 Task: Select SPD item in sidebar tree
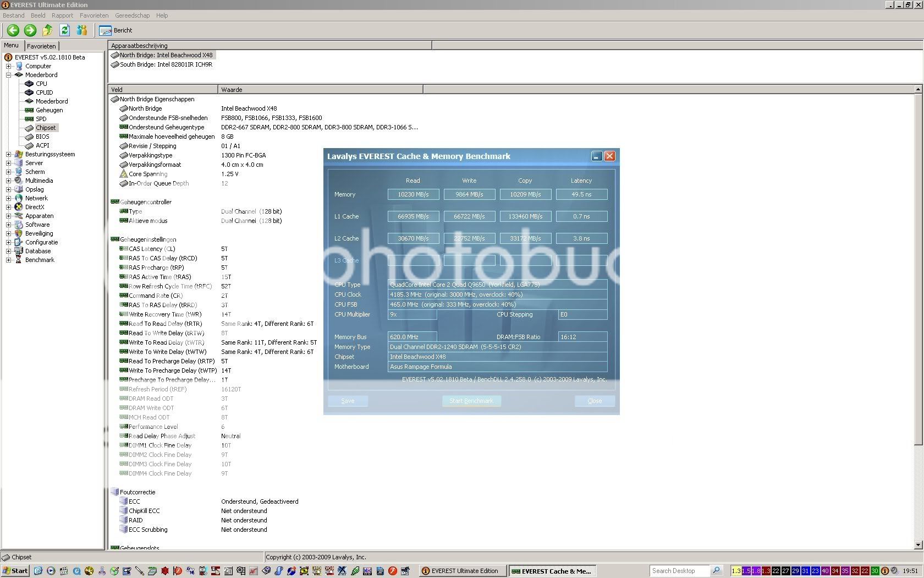[x=36, y=119]
